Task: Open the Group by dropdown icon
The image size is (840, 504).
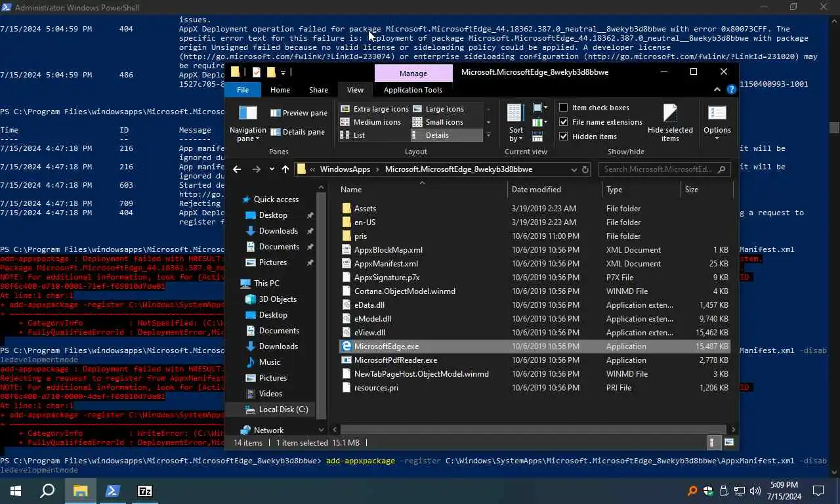Action: (x=540, y=108)
